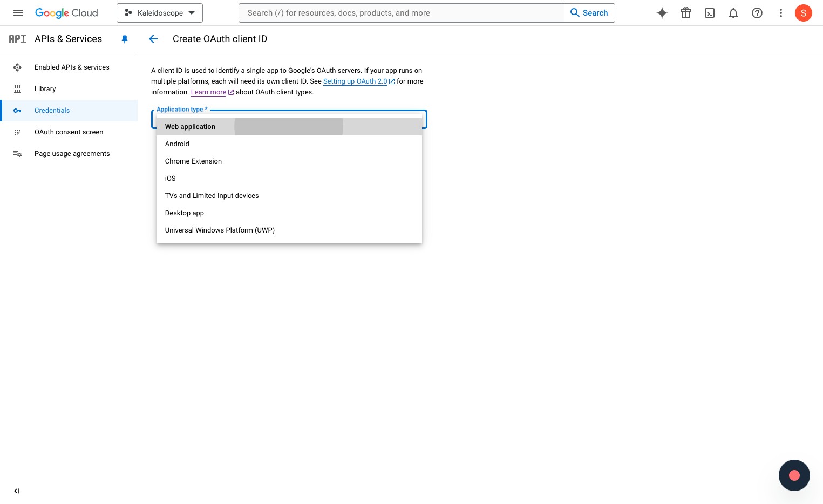823x504 pixels.
Task: Collapse the side navigation panel
Action: [17, 491]
